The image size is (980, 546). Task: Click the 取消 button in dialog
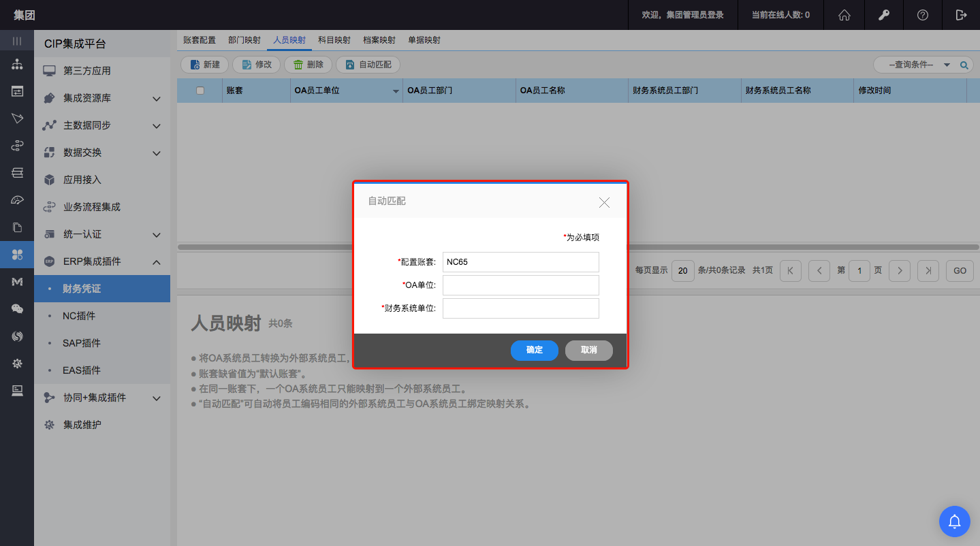pyautogui.click(x=589, y=350)
